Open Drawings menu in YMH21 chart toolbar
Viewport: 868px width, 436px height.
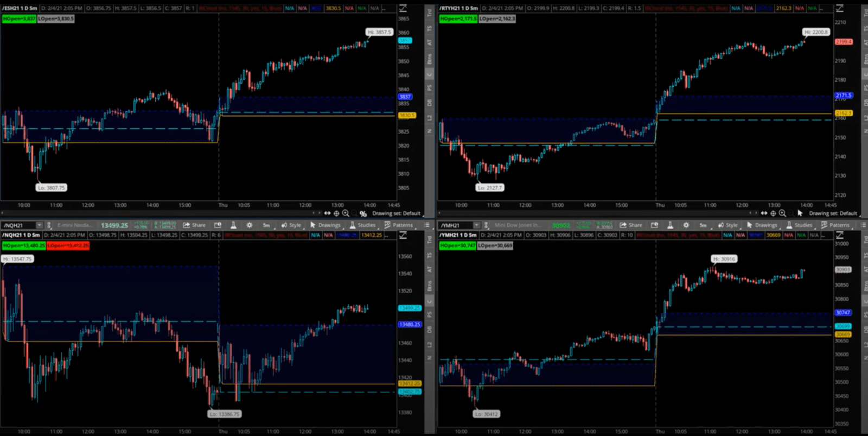point(762,225)
